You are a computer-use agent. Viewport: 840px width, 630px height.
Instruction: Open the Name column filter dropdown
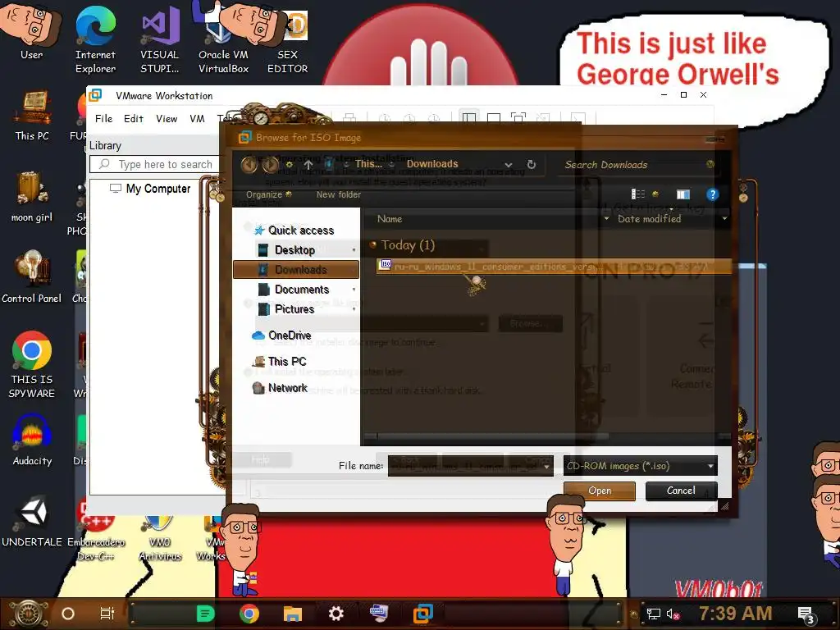coord(606,218)
